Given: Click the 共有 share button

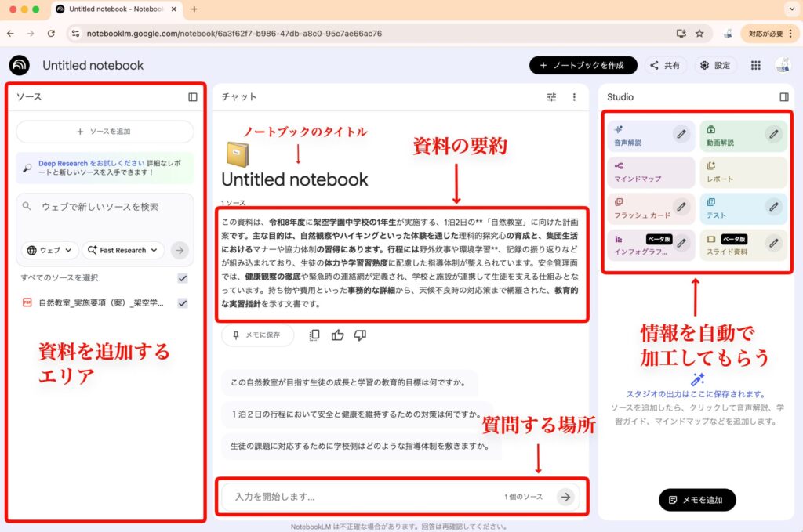Looking at the screenshot, I should point(666,66).
